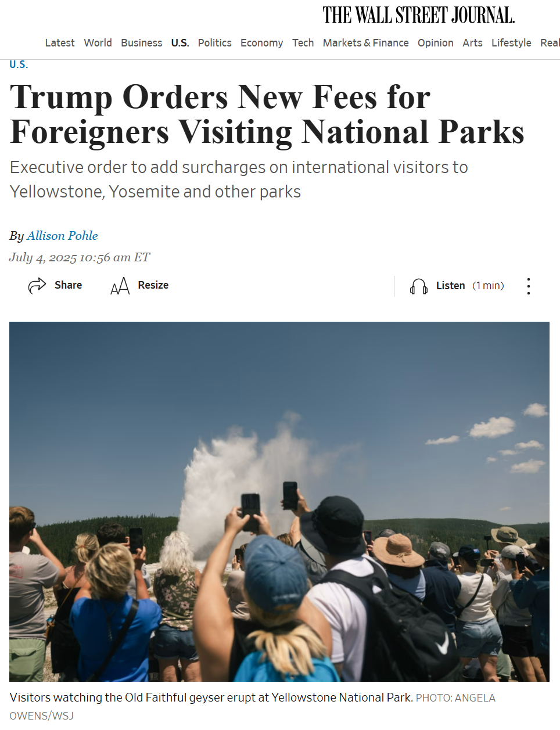The width and height of the screenshot is (560, 730).
Task: Click author link Allison Pohle
Action: pyautogui.click(x=62, y=236)
